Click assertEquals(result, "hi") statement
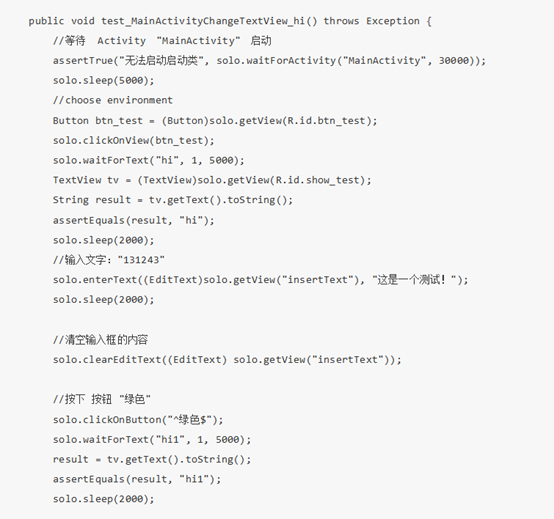554x519 pixels. [x=134, y=220]
